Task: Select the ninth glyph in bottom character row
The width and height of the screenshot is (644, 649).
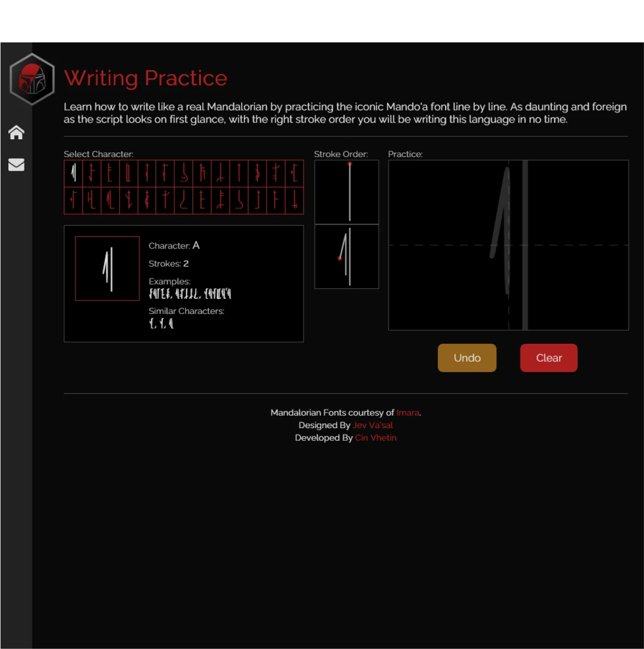Action: 220,200
